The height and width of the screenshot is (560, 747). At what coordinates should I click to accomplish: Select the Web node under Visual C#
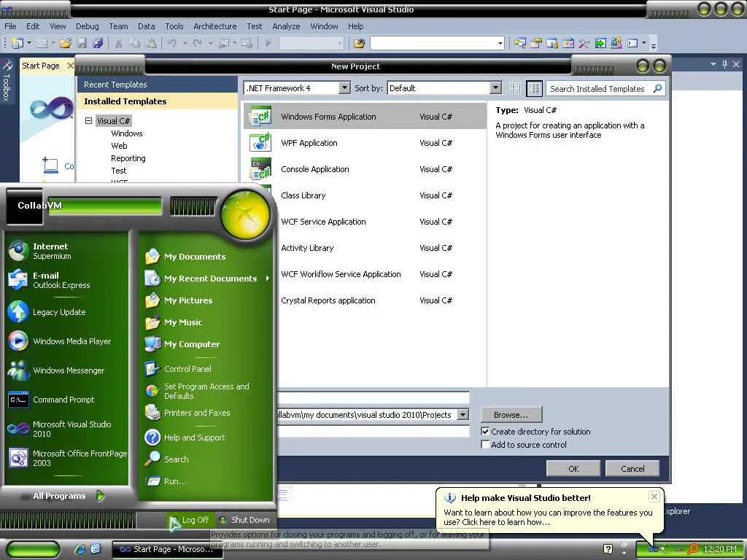[119, 146]
